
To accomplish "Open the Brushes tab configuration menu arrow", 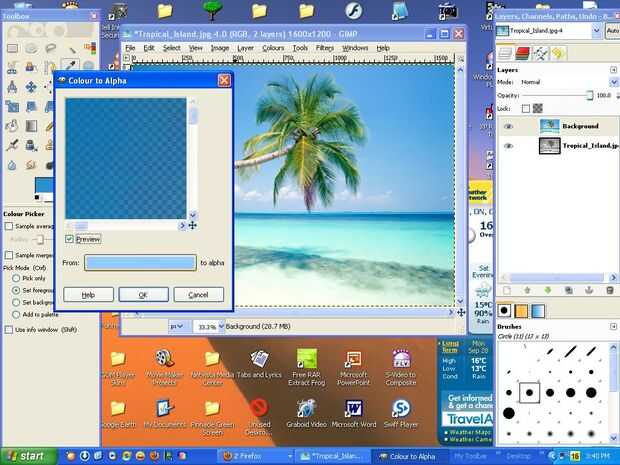I will click(613, 327).
